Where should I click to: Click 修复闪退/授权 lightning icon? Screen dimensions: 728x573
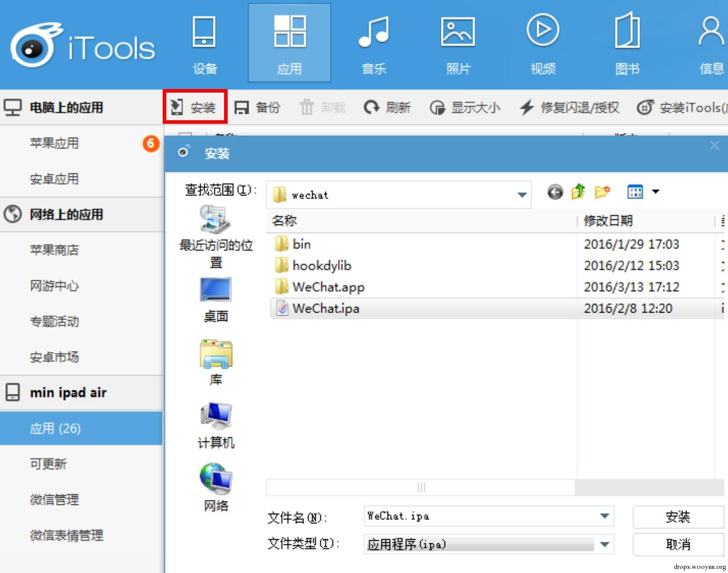pyautogui.click(x=526, y=107)
